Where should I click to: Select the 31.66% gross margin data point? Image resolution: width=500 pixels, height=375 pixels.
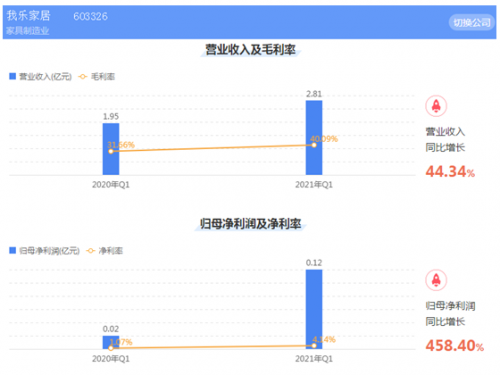click(x=111, y=151)
